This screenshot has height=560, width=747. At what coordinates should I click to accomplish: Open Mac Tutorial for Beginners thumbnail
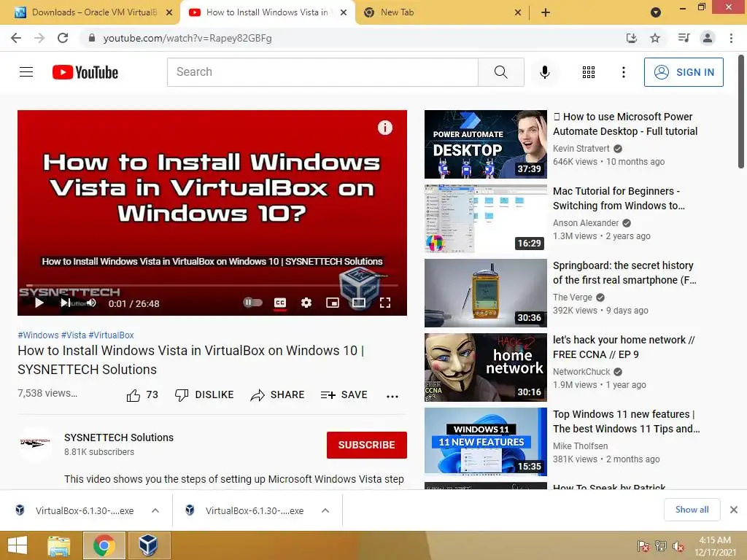click(485, 219)
